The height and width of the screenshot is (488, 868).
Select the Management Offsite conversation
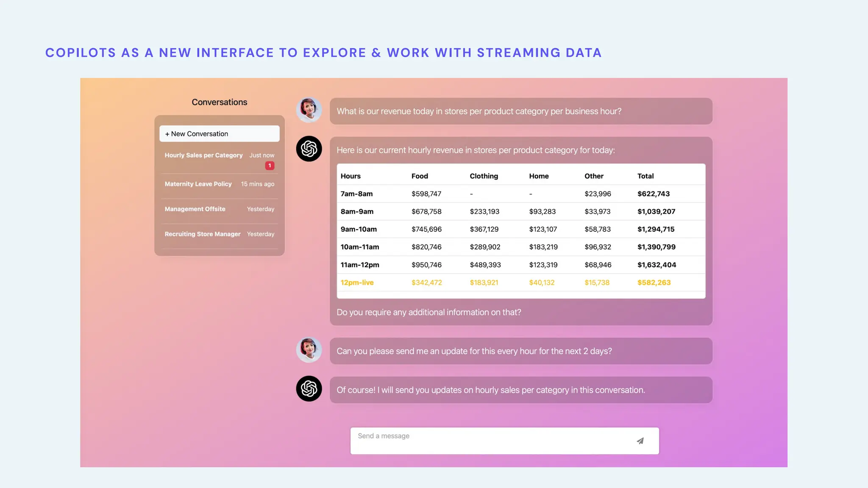pos(195,209)
